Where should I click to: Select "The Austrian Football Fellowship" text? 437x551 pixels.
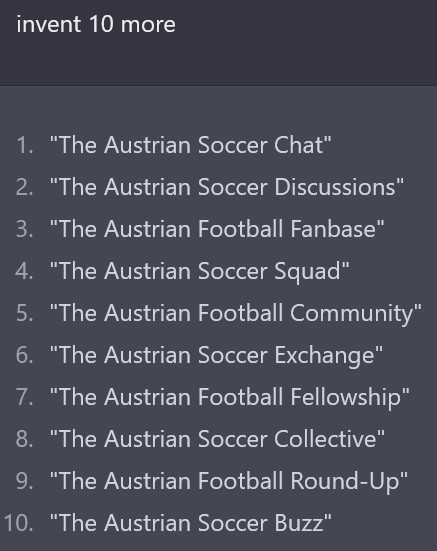(x=230, y=397)
